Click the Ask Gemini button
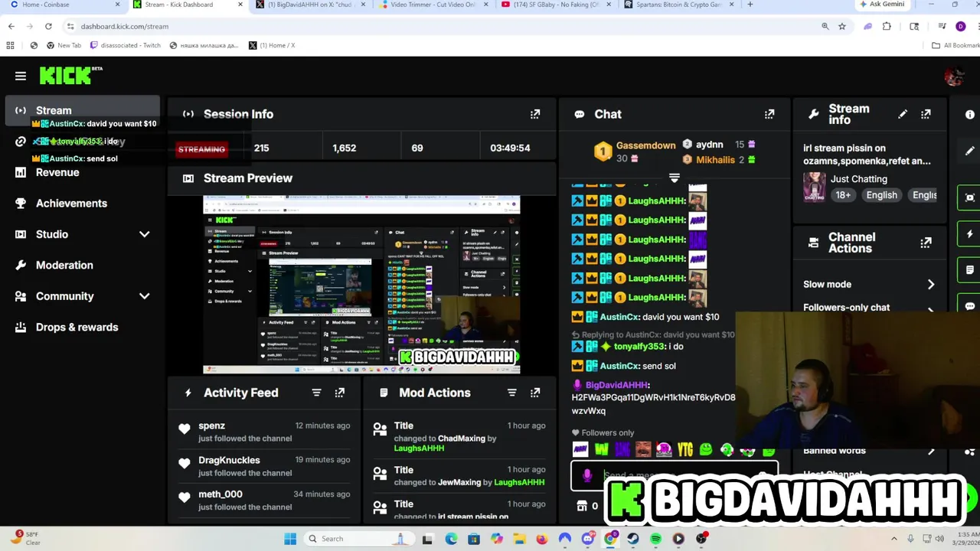 tap(882, 5)
